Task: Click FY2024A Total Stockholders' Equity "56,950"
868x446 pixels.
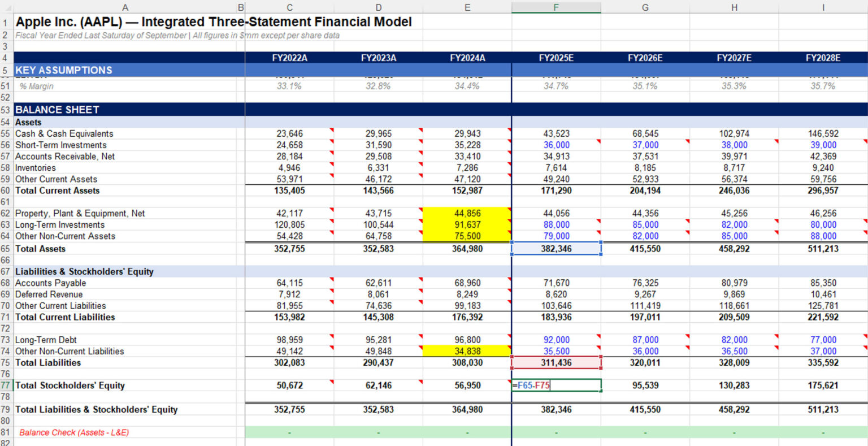Action: click(467, 386)
